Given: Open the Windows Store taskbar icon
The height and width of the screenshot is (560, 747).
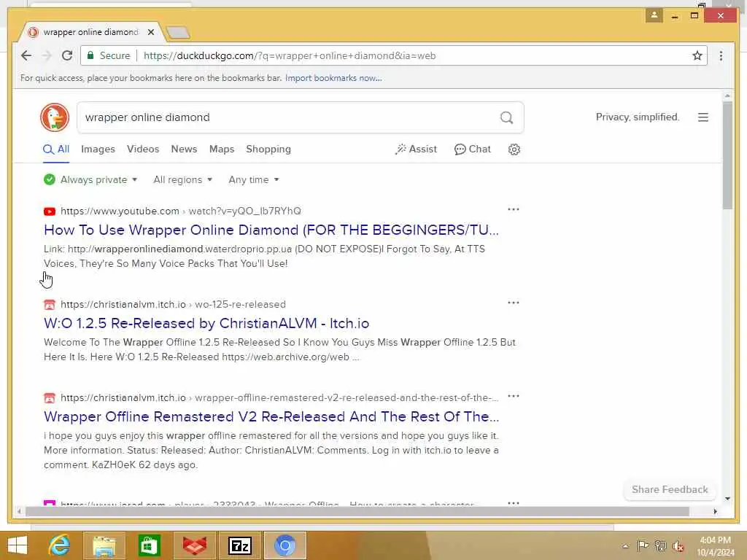Looking at the screenshot, I should point(149,545).
